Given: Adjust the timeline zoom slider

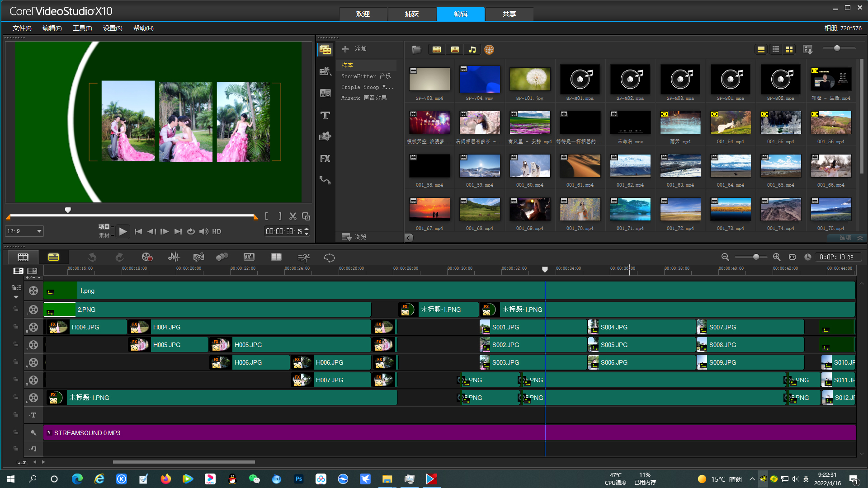Looking at the screenshot, I should 756,257.
